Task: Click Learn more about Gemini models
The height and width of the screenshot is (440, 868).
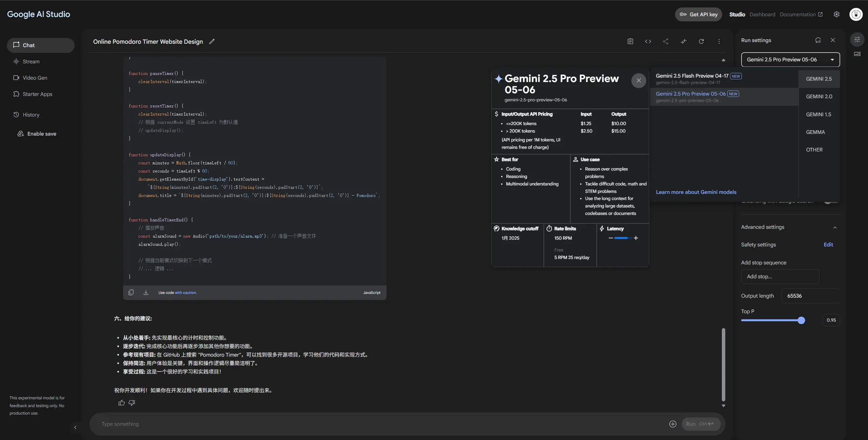Action: [x=696, y=192]
